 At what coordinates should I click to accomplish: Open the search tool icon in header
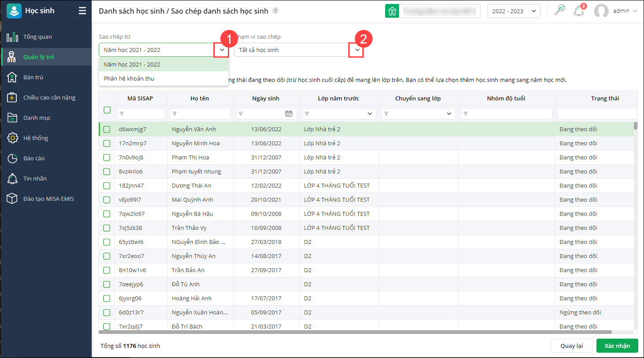560,11
